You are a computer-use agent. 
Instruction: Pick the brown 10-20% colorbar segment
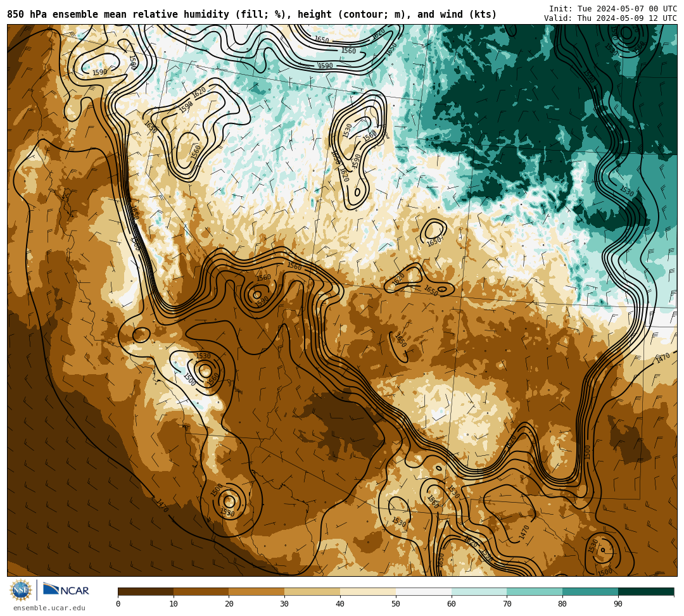[201, 591]
